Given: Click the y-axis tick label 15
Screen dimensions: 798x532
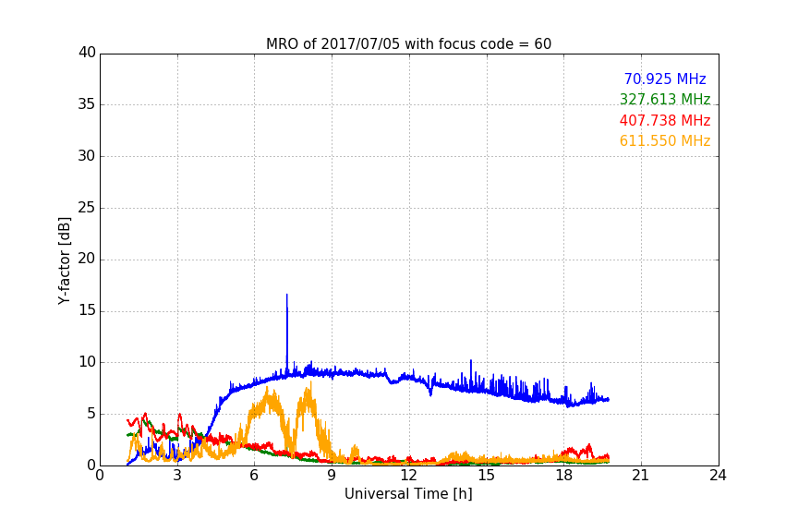Looking at the screenshot, I should 87,310.
